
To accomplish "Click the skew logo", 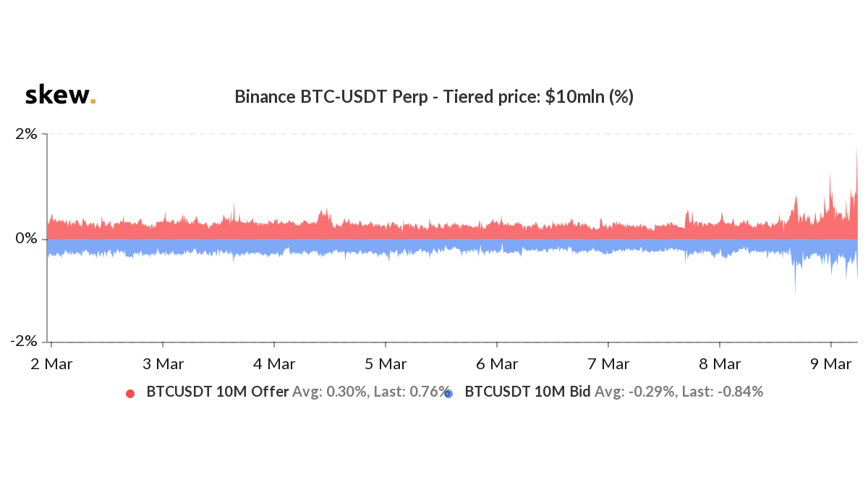I will coord(59,96).
